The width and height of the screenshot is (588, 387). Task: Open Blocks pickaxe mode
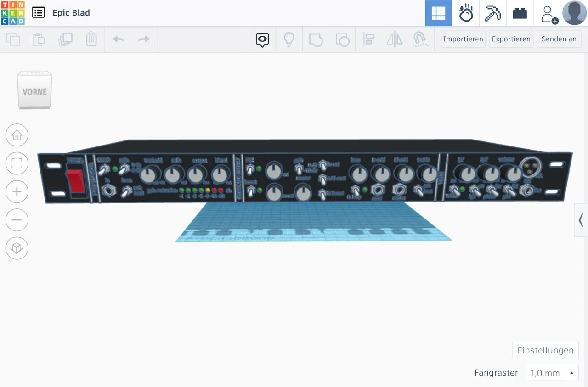492,13
